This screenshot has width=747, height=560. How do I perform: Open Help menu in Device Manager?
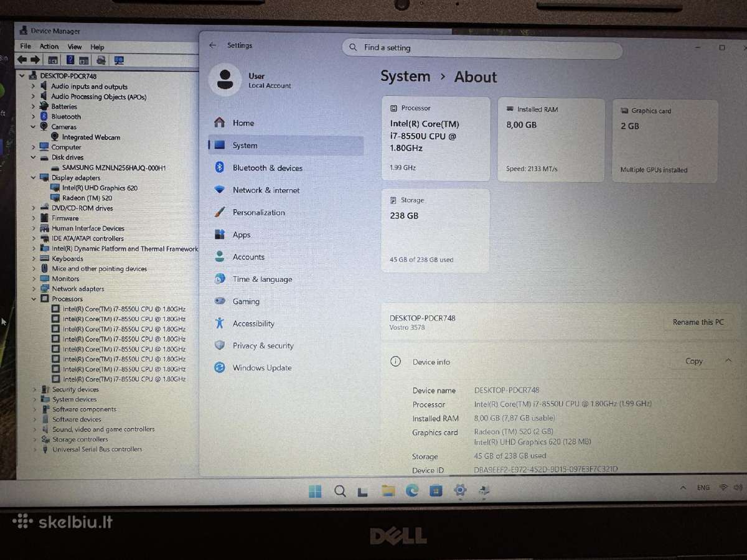coord(97,47)
